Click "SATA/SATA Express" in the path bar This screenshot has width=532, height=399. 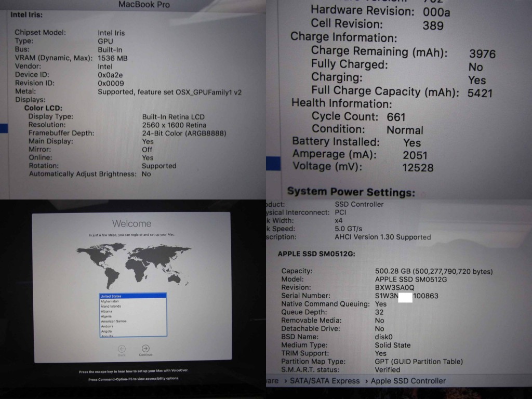(x=325, y=381)
